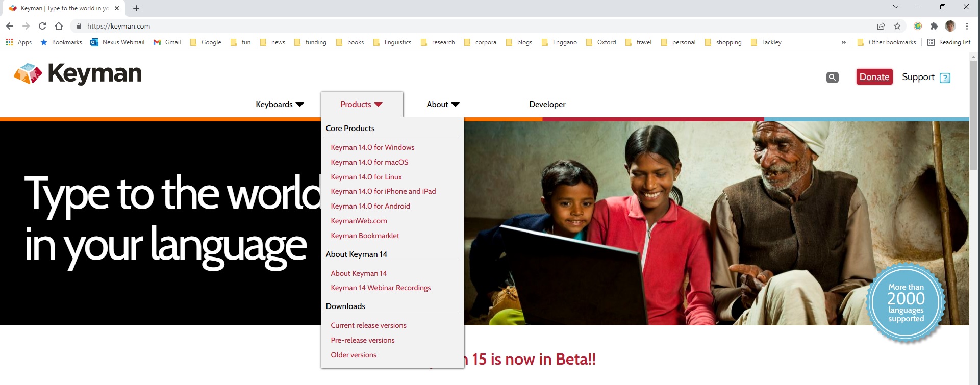Go to browser home page icon
The height and width of the screenshot is (385, 980).
pyautogui.click(x=59, y=26)
